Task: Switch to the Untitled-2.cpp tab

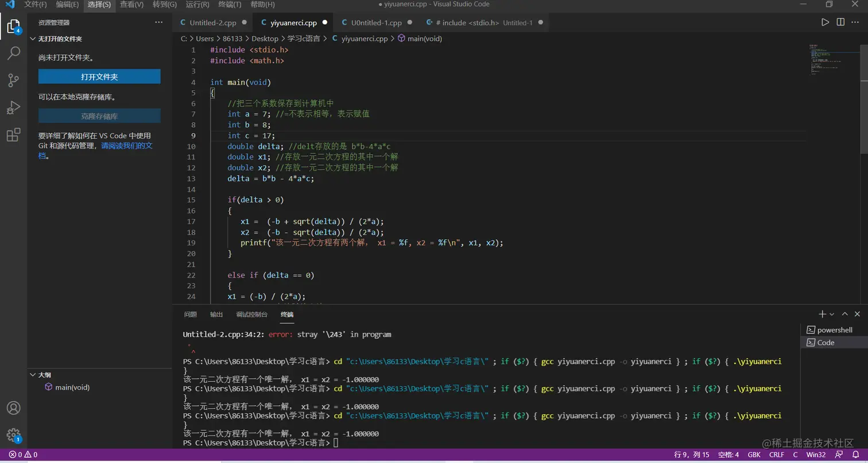Action: (212, 23)
